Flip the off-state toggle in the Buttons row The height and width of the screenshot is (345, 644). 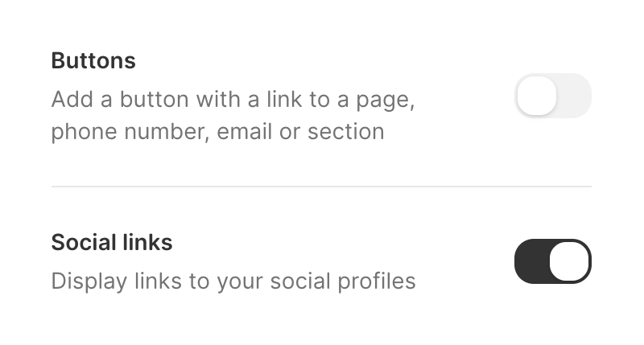552,97
